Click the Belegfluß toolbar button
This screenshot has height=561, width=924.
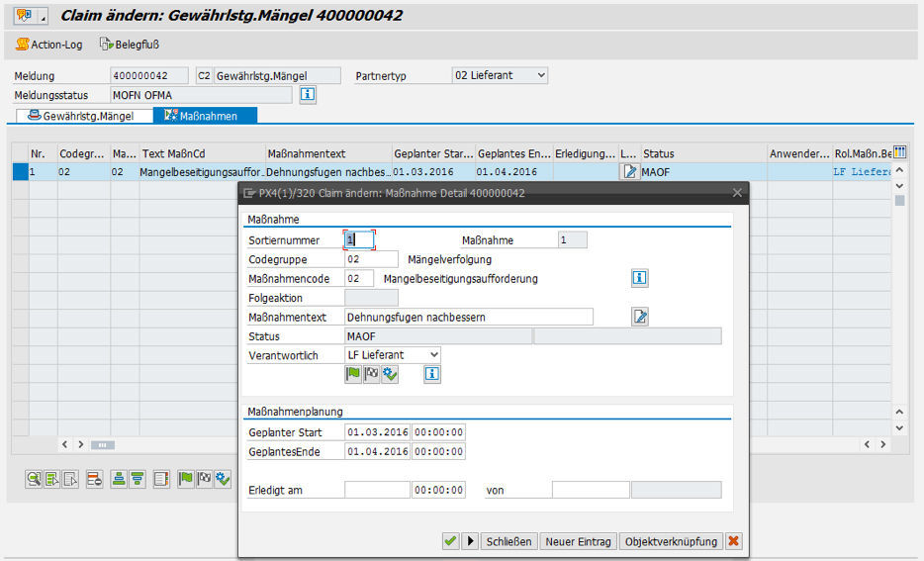point(130,45)
